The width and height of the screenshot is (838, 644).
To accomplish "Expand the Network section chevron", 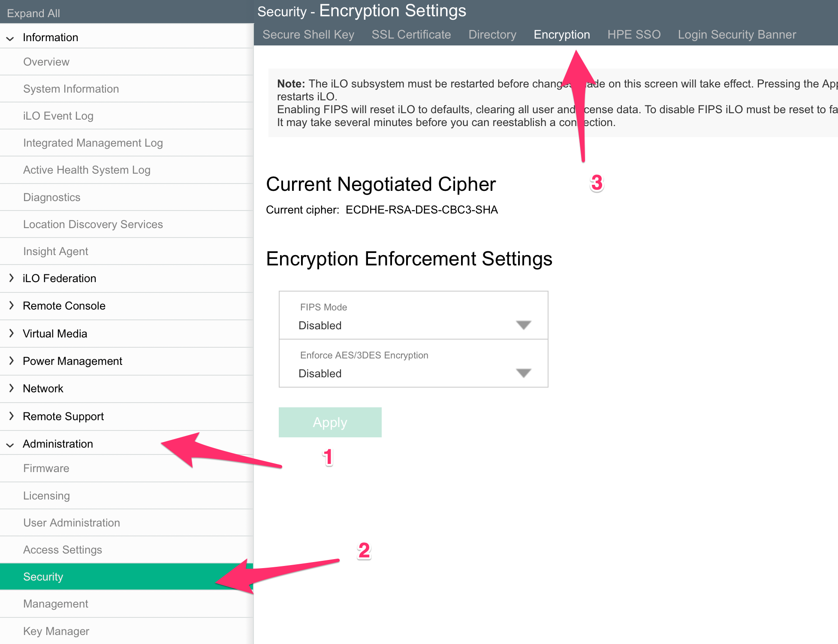I will pos(12,388).
